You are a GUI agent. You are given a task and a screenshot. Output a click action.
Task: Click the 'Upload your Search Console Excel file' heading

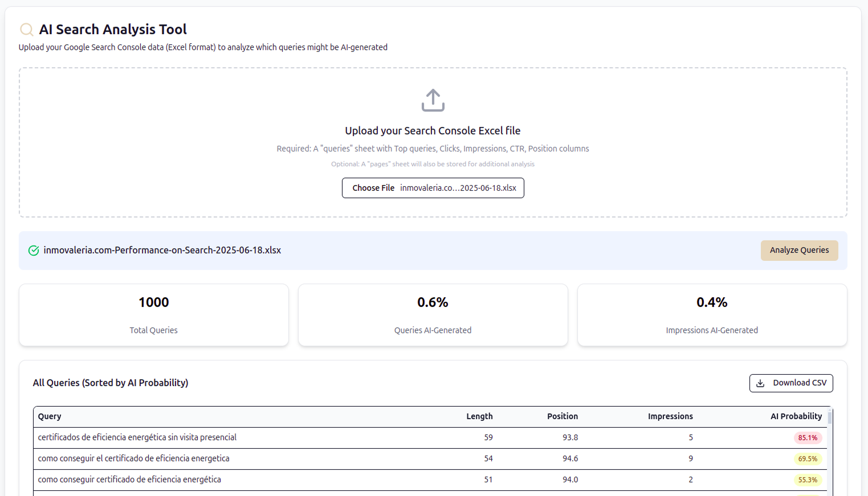pyautogui.click(x=433, y=131)
